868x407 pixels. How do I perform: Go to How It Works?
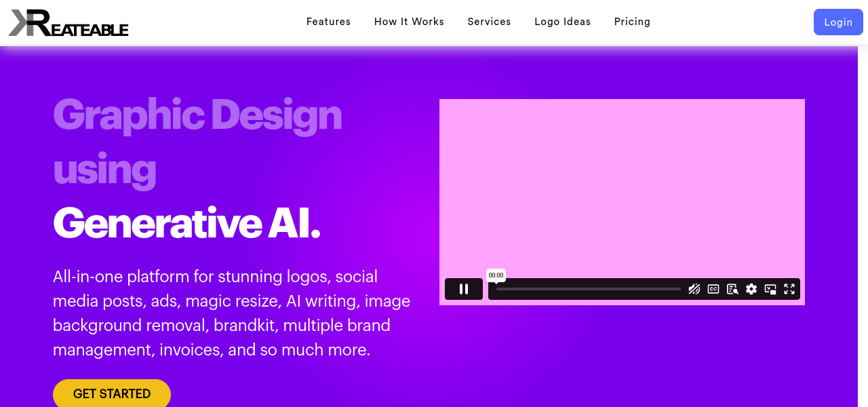point(409,22)
